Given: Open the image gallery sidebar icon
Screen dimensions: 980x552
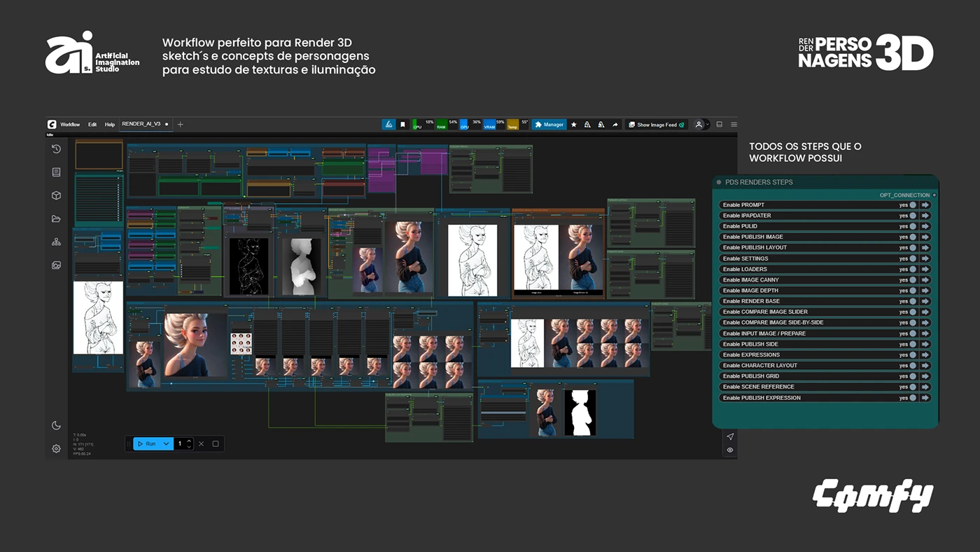Looking at the screenshot, I should click(56, 265).
